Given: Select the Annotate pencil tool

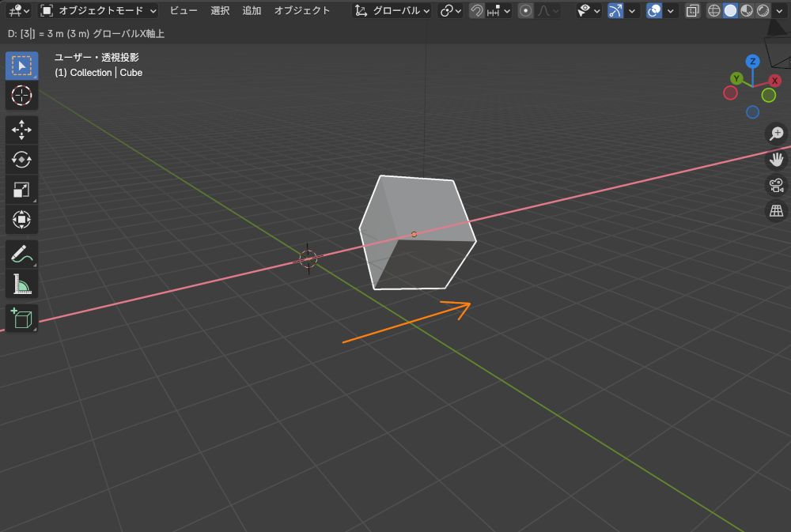Looking at the screenshot, I should pos(21,254).
